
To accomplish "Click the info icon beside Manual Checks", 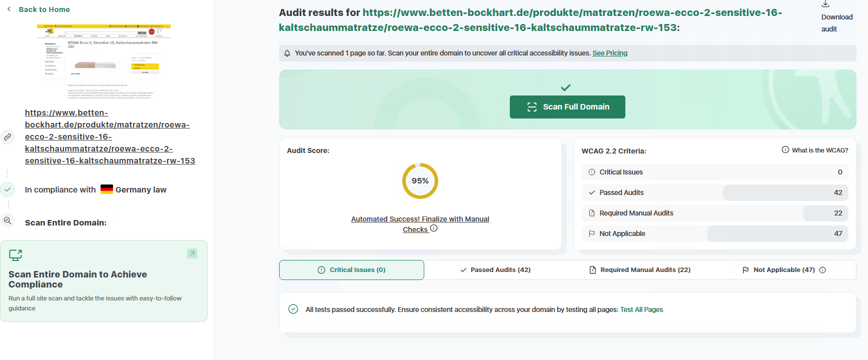I will tap(434, 228).
